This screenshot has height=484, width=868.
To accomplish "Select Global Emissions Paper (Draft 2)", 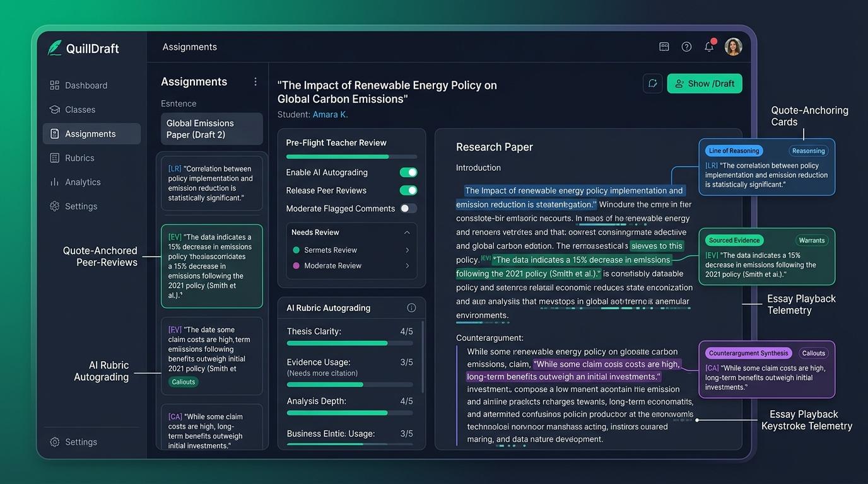I will pos(212,129).
